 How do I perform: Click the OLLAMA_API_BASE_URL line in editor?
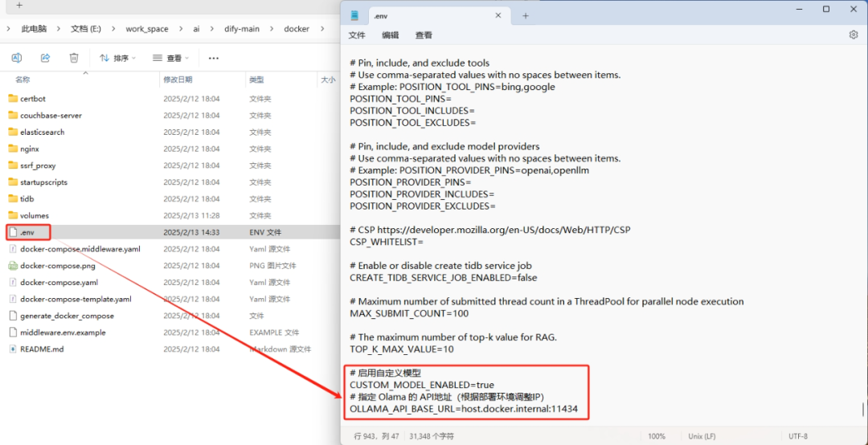pyautogui.click(x=464, y=410)
